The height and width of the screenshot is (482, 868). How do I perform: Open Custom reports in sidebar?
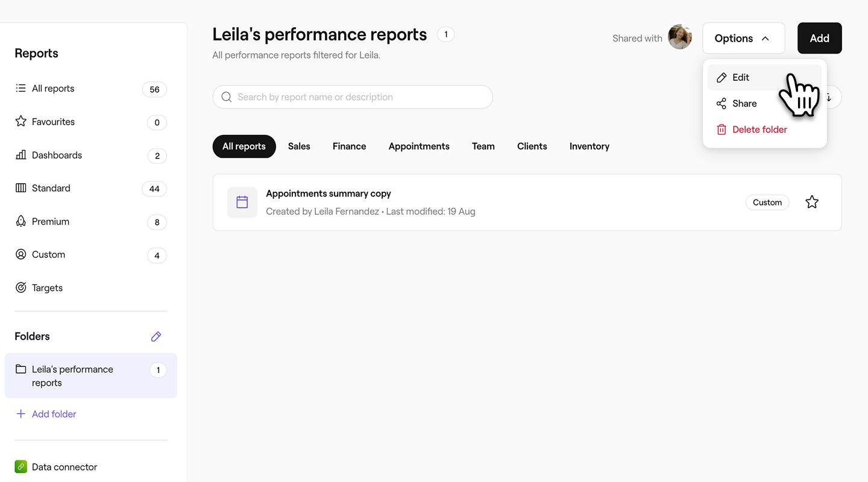(48, 255)
